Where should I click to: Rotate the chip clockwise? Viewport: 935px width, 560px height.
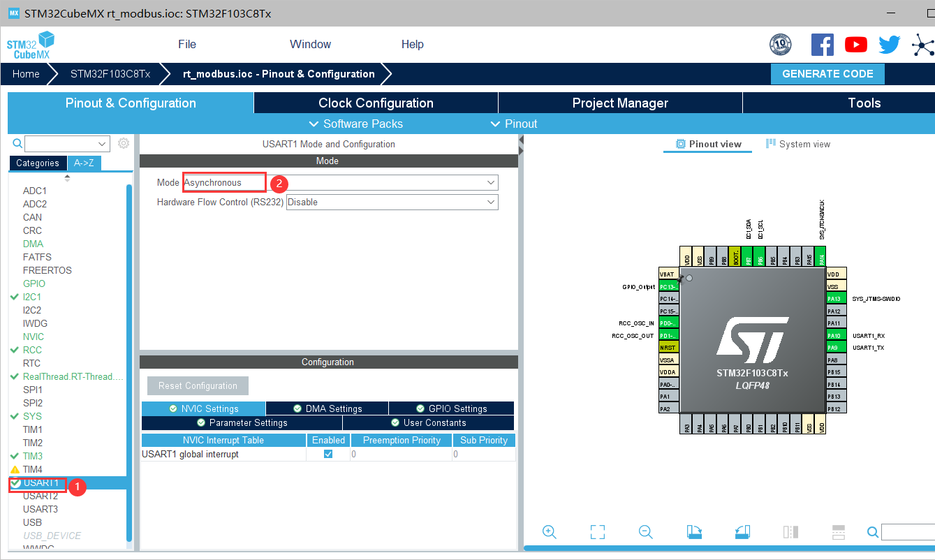694,532
